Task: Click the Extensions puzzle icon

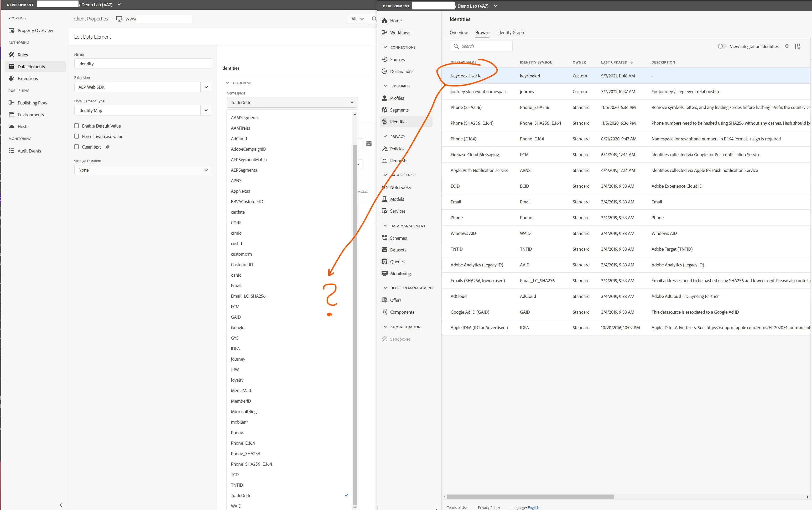Action: click(12, 78)
